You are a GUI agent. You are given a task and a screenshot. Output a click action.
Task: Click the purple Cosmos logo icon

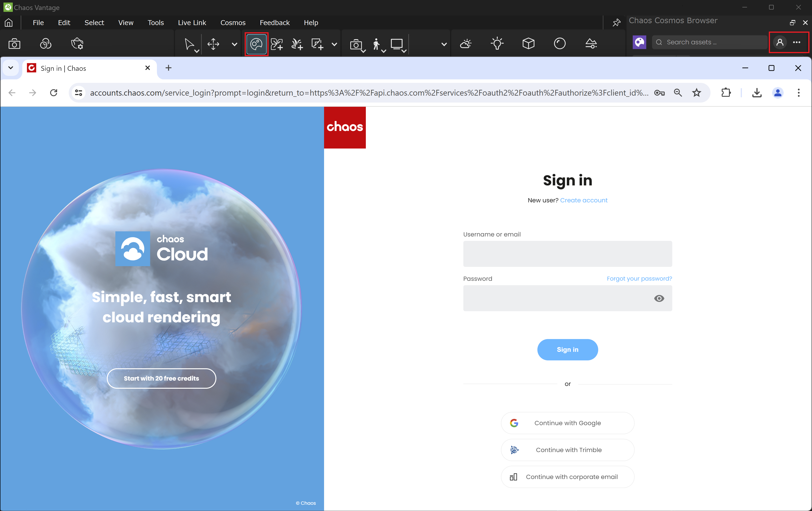pos(639,42)
